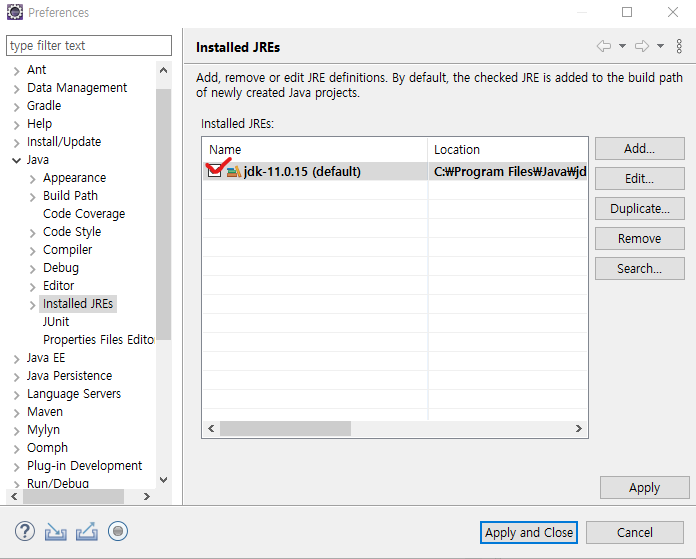Click the Preferences window gear icon
Viewport: 696px width, 559px height.
click(x=15, y=12)
